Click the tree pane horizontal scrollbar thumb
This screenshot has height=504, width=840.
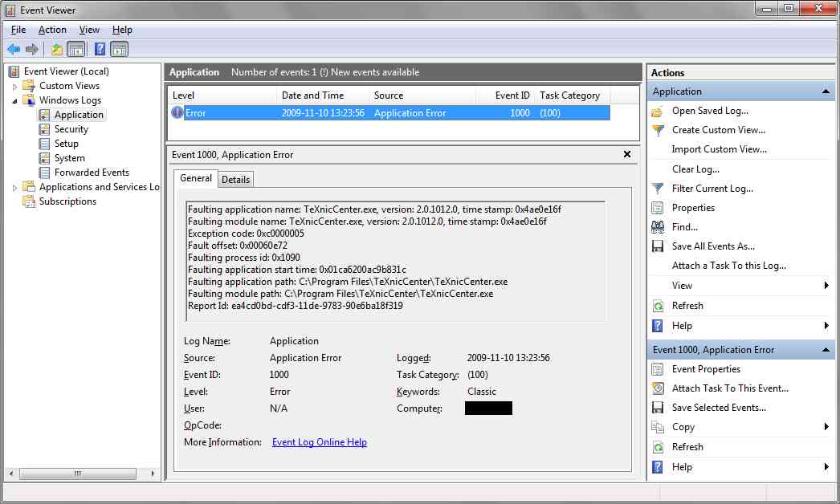78,474
